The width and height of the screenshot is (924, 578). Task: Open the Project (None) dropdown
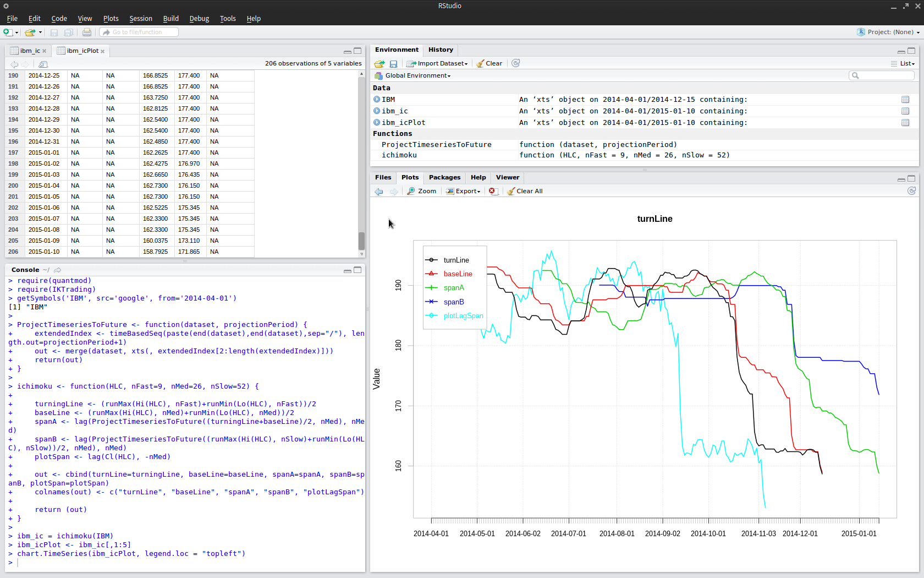coord(888,32)
